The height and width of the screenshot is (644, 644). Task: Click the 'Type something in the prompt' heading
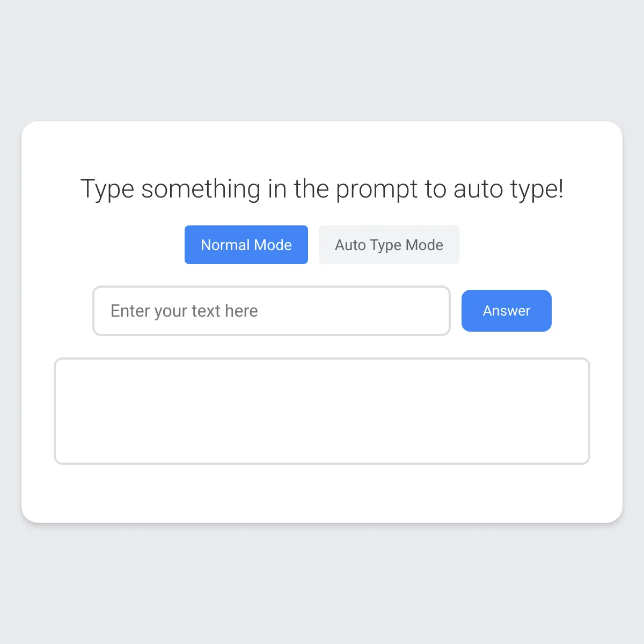click(322, 189)
